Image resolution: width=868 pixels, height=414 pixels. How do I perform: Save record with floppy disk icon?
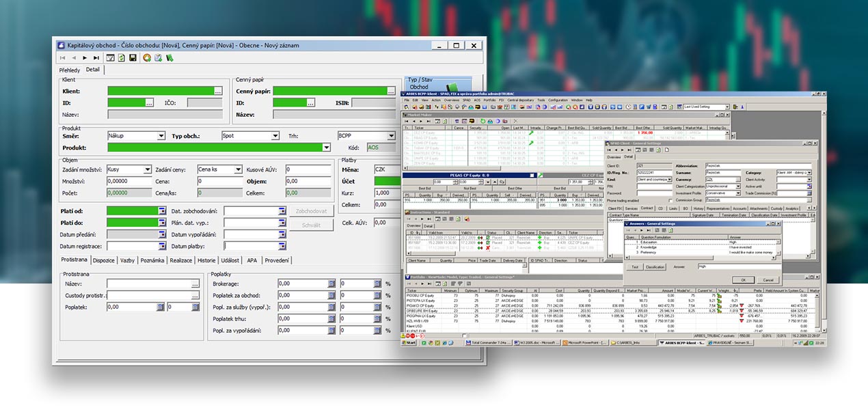133,58
